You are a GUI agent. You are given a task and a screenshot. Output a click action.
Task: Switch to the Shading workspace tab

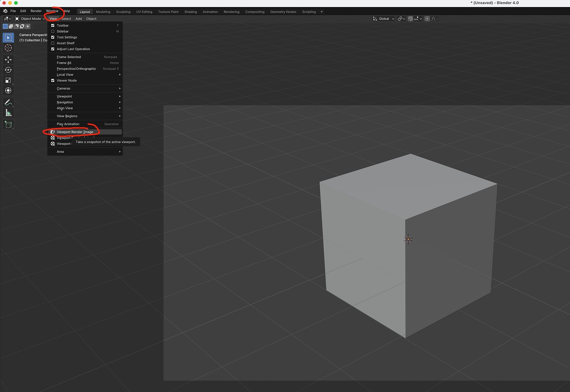pos(190,12)
